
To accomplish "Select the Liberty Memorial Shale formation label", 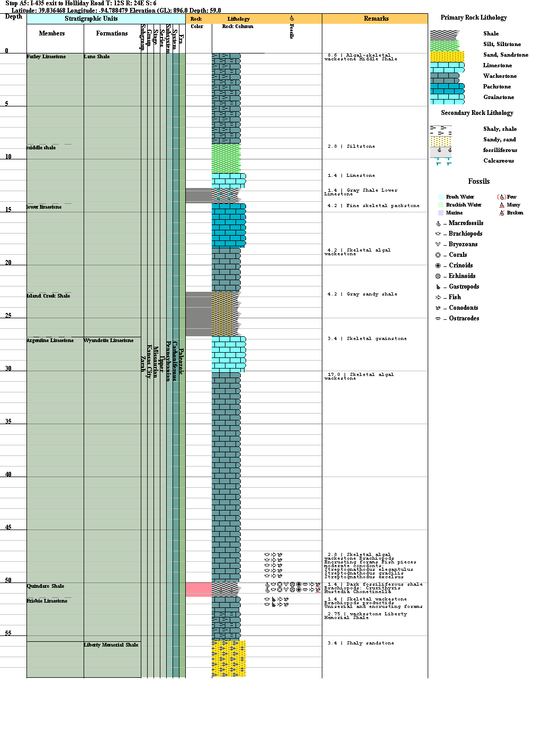I will 111,645.
